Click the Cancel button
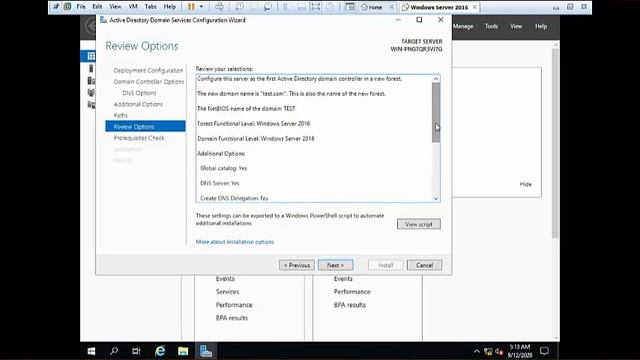The image size is (640, 360). pyautogui.click(x=424, y=265)
